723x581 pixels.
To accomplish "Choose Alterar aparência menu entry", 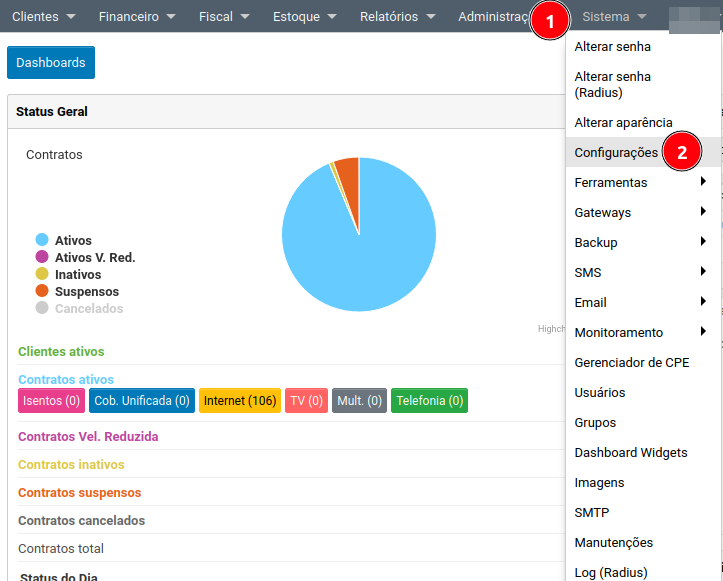I will [x=623, y=122].
